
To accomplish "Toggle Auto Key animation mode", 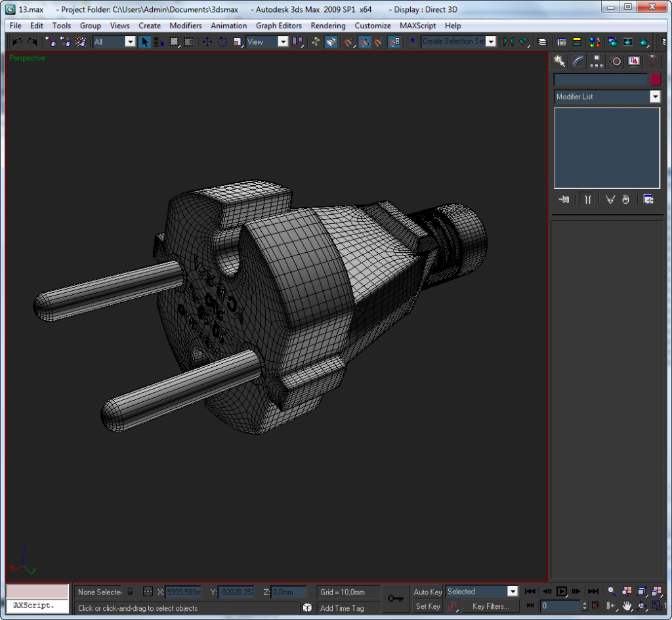I will tap(427, 592).
